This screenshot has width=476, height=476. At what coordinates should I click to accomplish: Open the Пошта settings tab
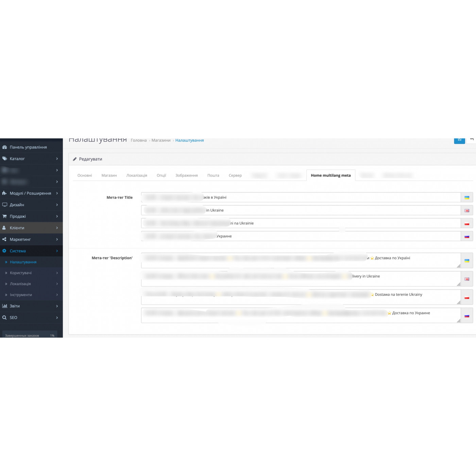[x=214, y=175]
